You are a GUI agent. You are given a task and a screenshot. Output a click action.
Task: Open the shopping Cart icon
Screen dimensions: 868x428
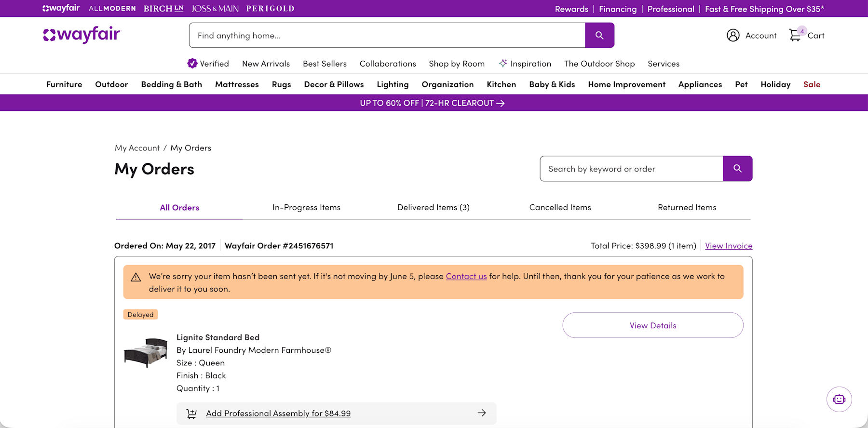[795, 35]
